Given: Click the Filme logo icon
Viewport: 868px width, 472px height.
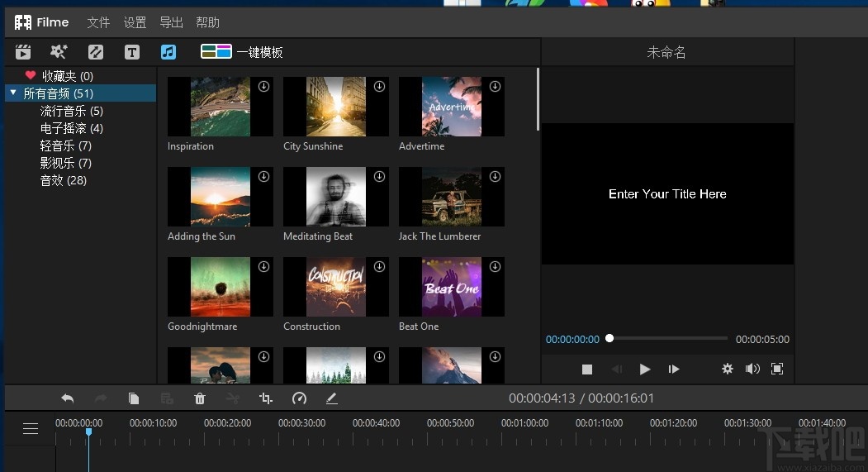Looking at the screenshot, I should [x=22, y=22].
